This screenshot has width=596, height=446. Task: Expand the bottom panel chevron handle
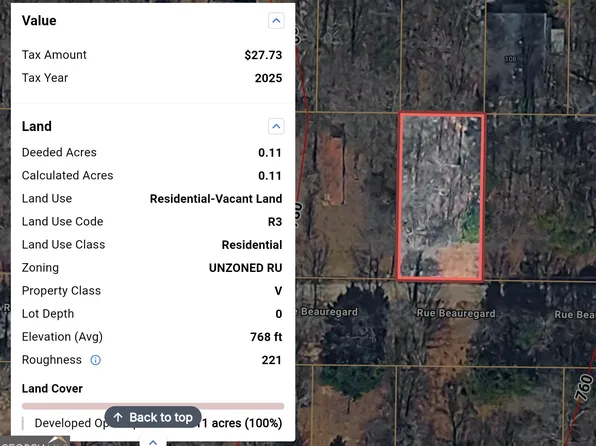click(153, 442)
